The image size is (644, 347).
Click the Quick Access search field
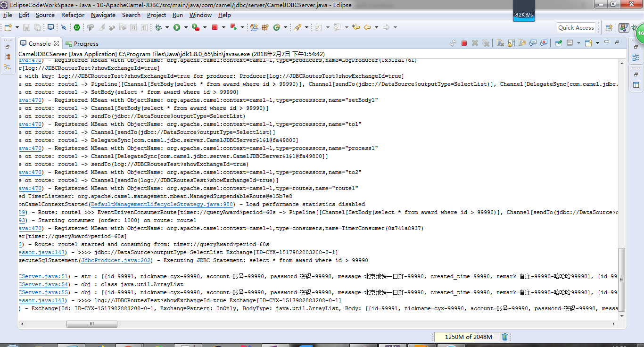(576, 28)
